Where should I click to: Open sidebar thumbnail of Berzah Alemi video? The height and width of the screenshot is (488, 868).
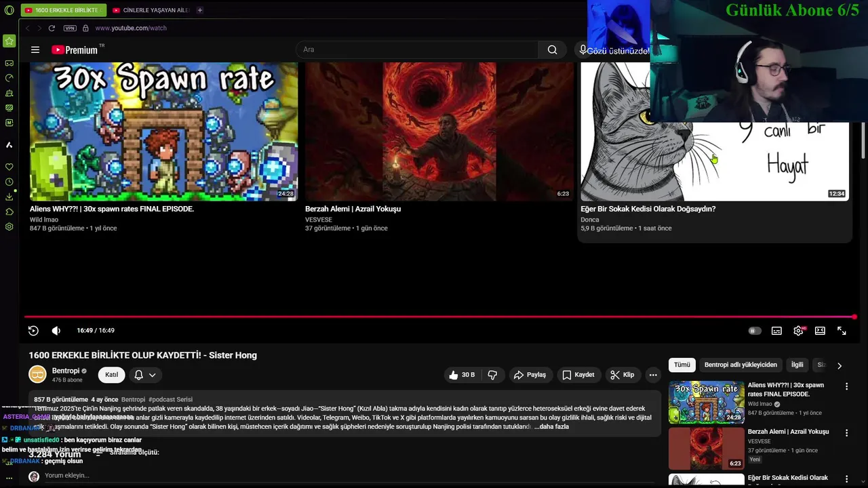click(x=706, y=448)
